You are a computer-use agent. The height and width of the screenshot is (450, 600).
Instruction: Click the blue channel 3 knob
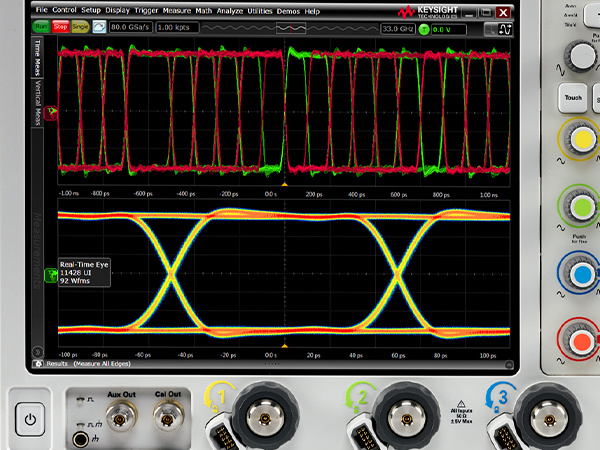[x=582, y=274]
